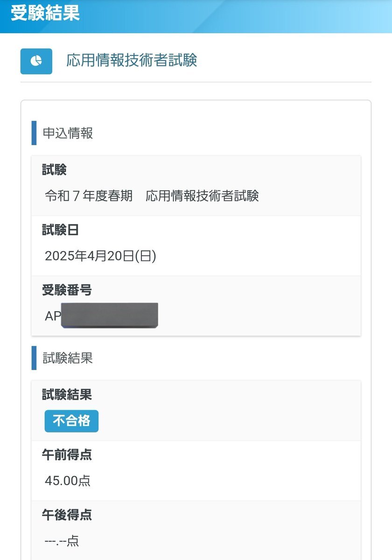This screenshot has width=392, height=560.
Task: Select the 試験日 field label
Action: coord(61,230)
